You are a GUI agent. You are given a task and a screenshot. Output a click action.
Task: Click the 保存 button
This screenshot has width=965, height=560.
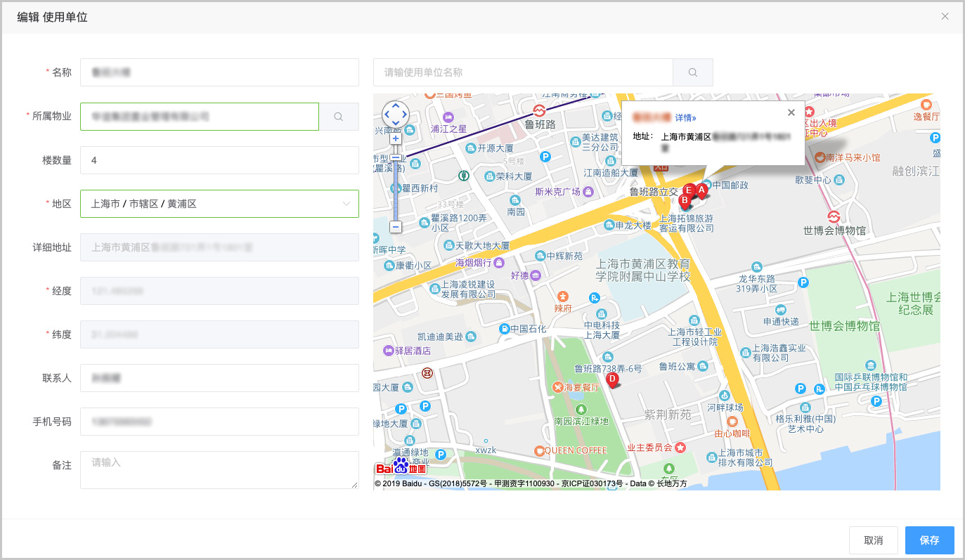tap(930, 540)
